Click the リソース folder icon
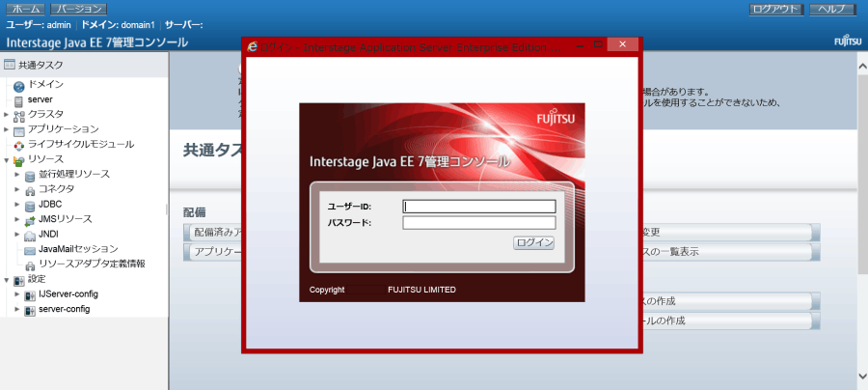This screenshot has height=390, width=868. [19, 160]
